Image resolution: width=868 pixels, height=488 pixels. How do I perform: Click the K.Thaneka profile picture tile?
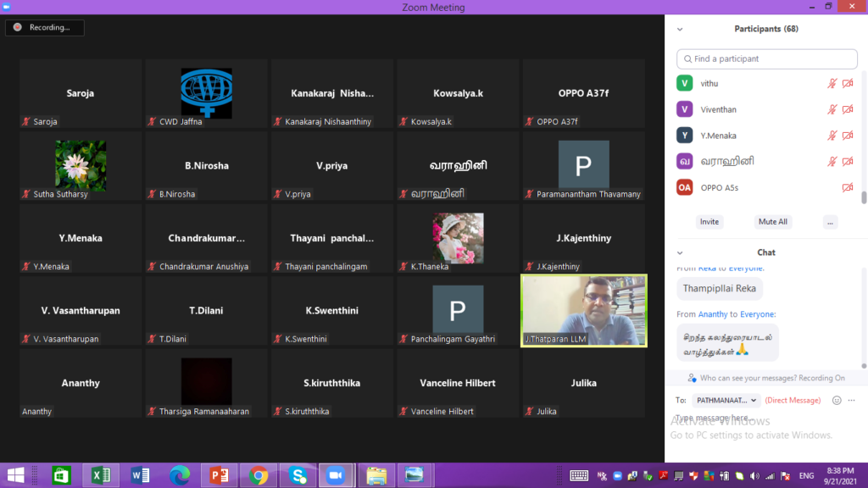click(458, 238)
